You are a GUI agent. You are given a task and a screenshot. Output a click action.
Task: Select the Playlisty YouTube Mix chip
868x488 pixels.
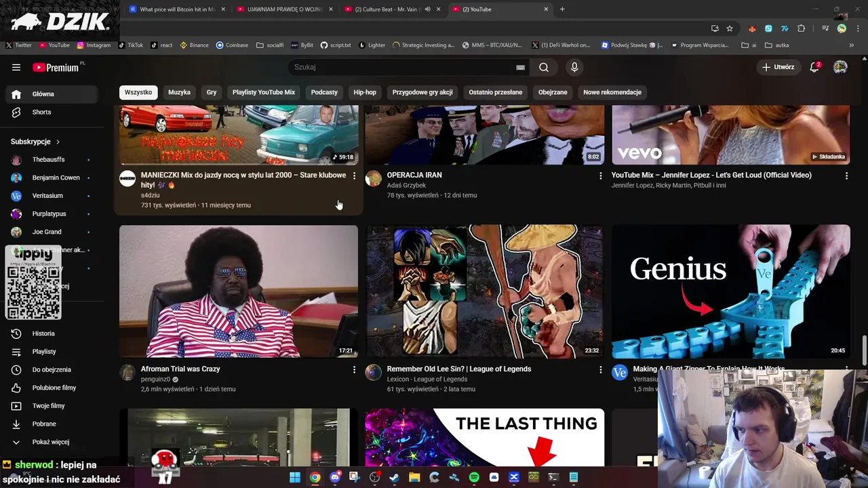pyautogui.click(x=264, y=92)
